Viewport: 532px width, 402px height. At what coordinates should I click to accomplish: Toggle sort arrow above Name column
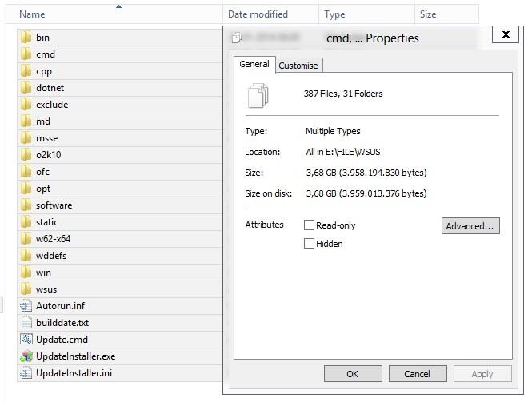point(118,6)
